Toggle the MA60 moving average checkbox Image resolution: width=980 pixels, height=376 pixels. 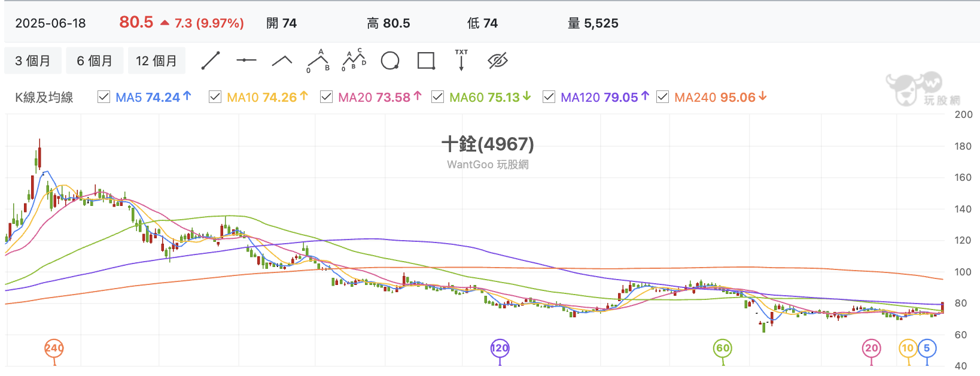(437, 97)
